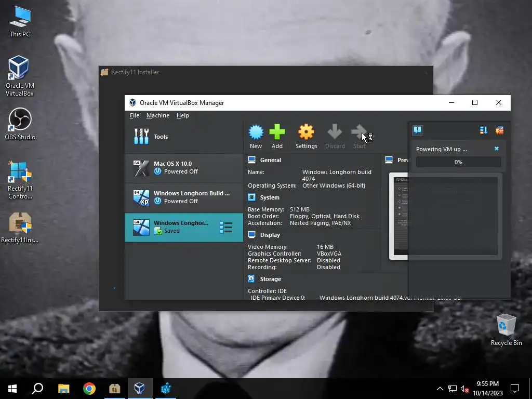The height and width of the screenshot is (399, 532).
Task: Maximize the VirtualBox Manager window
Action: [475, 102]
